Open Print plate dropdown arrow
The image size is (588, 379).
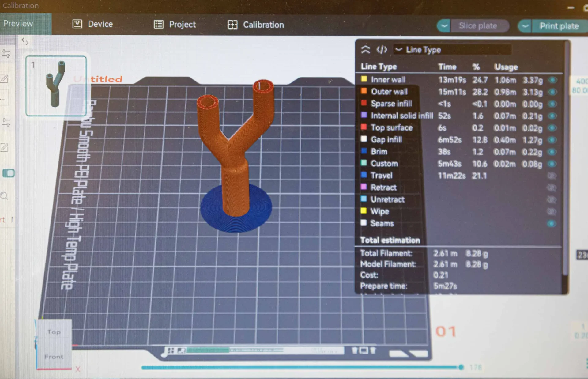click(525, 26)
